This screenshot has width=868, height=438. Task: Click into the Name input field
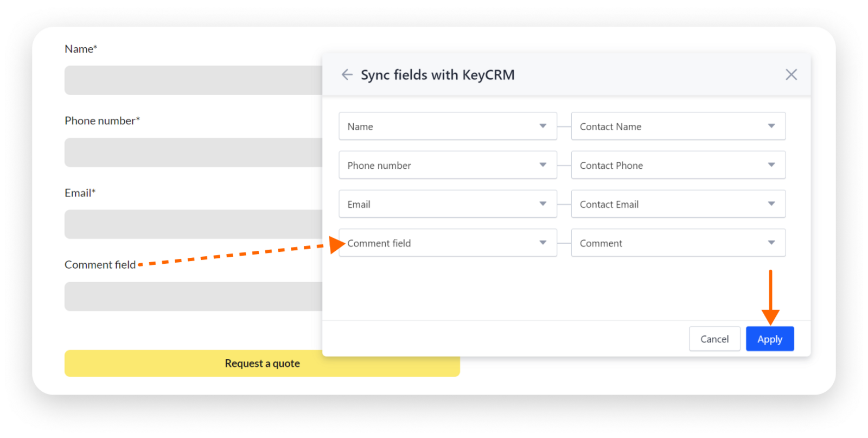[x=193, y=80]
